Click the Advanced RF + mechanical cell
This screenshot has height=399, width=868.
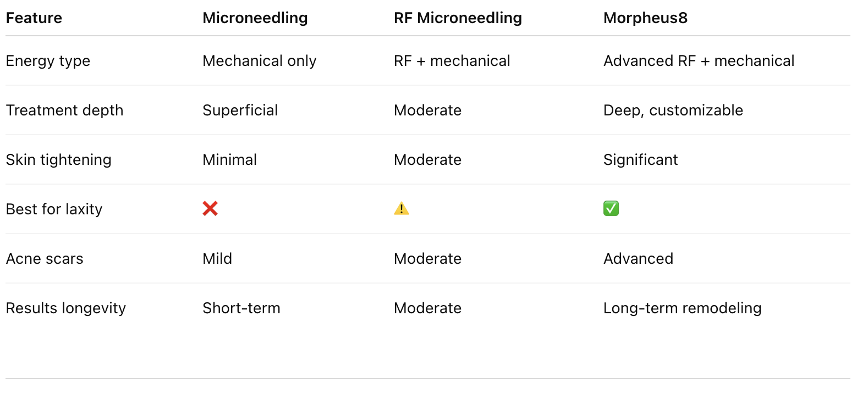tap(699, 61)
